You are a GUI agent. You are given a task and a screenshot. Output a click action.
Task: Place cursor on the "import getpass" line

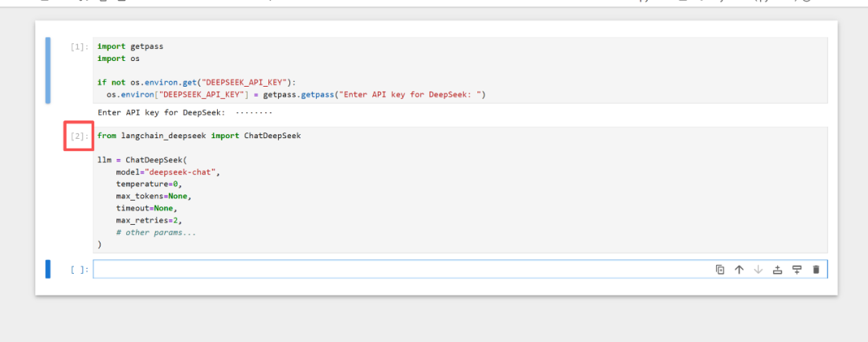pos(130,47)
